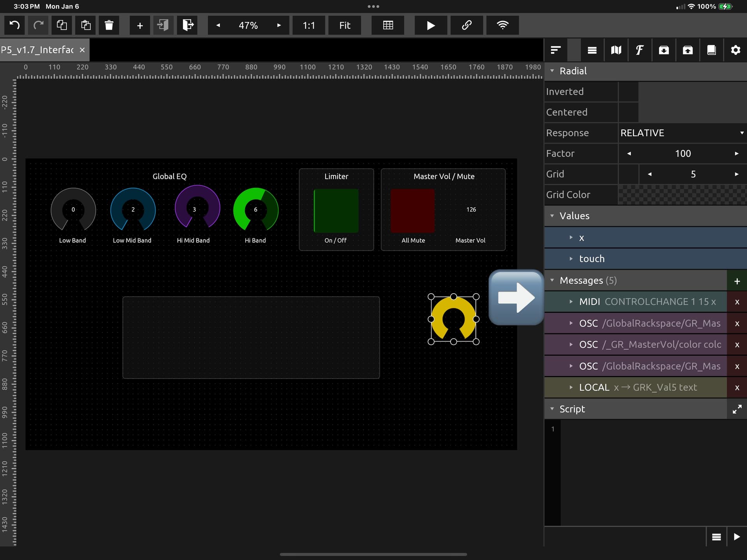
Task: Click the copy icon in the toolbar
Action: [x=62, y=25]
